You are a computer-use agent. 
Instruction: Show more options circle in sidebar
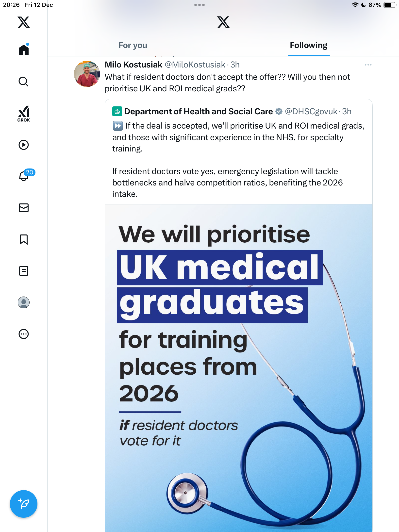24,334
